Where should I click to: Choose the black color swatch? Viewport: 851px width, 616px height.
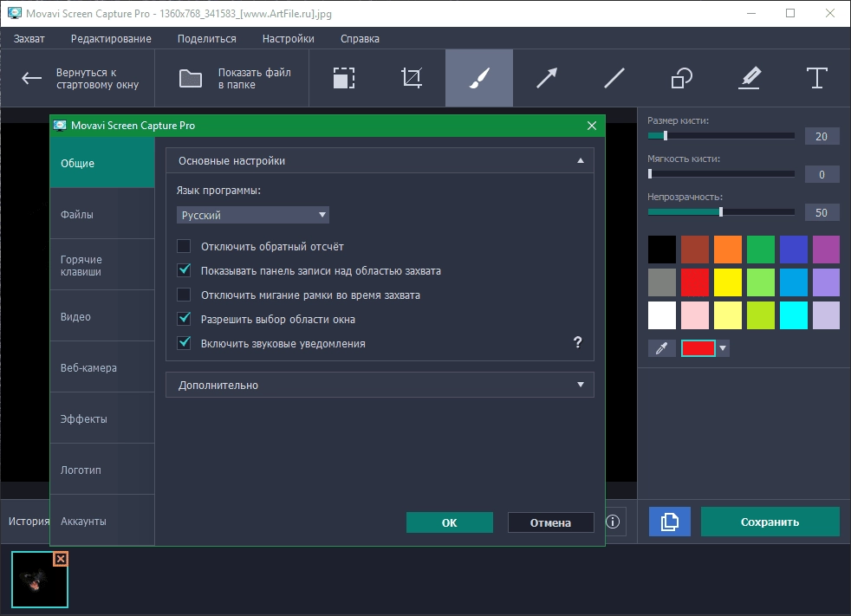click(661, 250)
